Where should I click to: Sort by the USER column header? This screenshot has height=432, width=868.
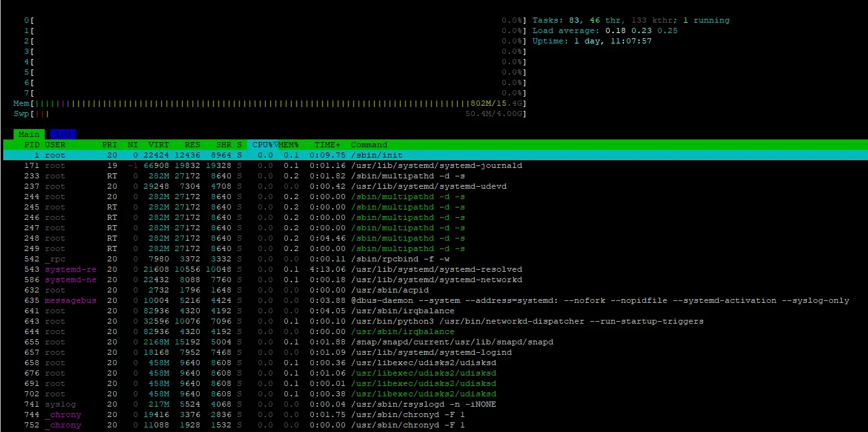point(54,145)
